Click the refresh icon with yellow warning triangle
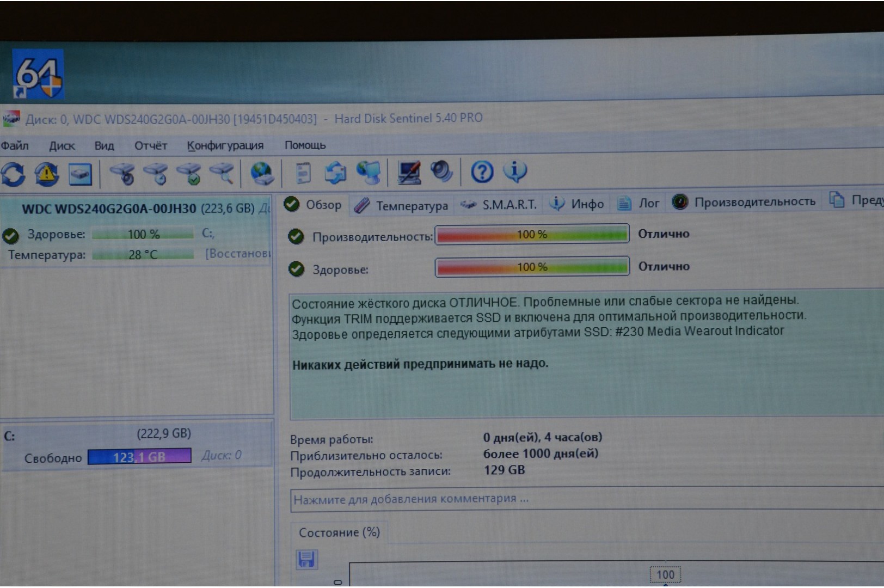The image size is (884, 588). coord(47,175)
